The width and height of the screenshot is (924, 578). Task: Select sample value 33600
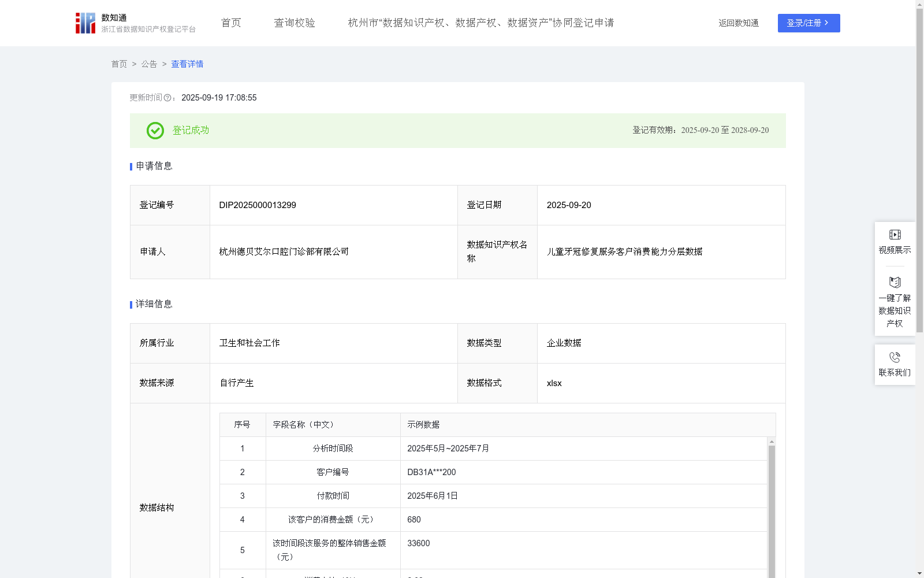pyautogui.click(x=419, y=543)
